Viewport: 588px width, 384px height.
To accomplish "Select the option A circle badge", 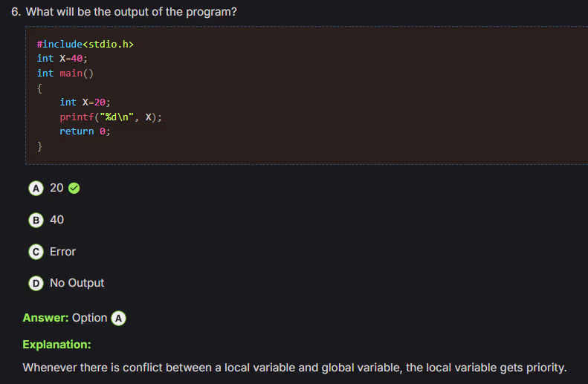I will [x=36, y=188].
